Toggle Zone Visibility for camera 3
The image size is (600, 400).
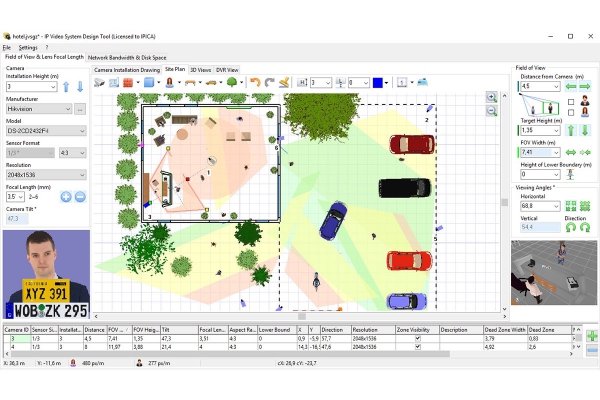click(418, 339)
